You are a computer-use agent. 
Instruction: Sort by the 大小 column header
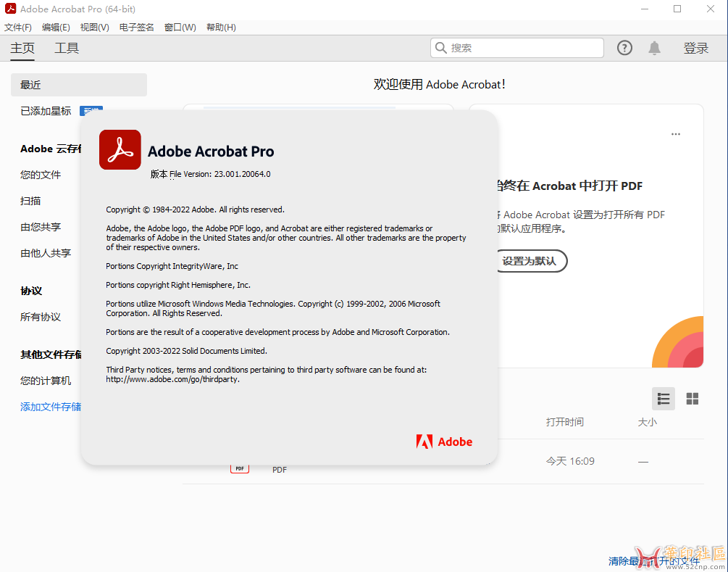coord(647,422)
